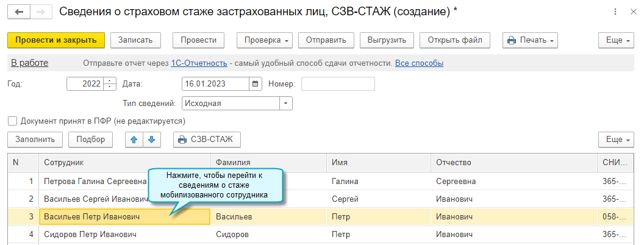Image resolution: width=644 pixels, height=245 pixels.
Task: Click the Год spinner control
Action: [x=110, y=84]
